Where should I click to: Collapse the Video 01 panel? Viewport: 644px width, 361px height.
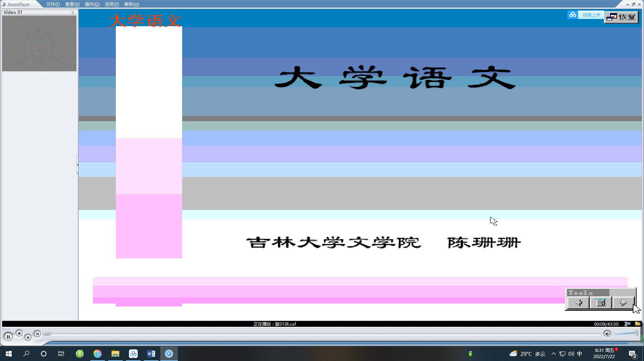tap(72, 12)
